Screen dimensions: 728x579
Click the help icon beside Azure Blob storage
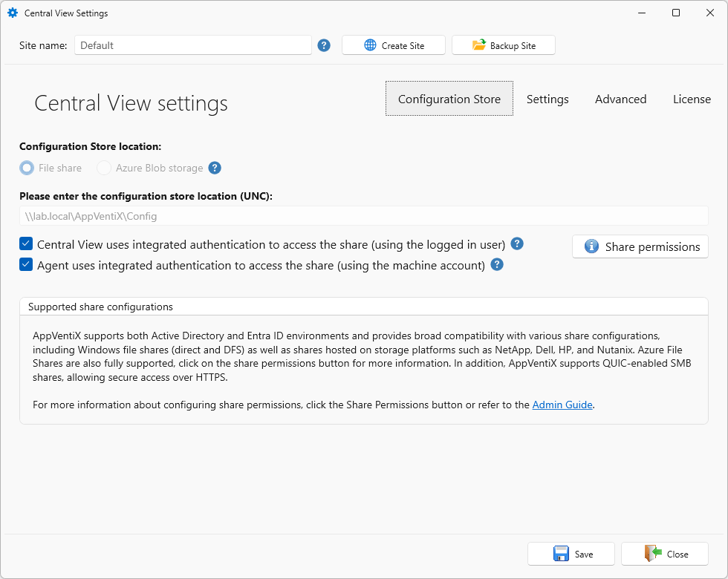[x=215, y=168]
